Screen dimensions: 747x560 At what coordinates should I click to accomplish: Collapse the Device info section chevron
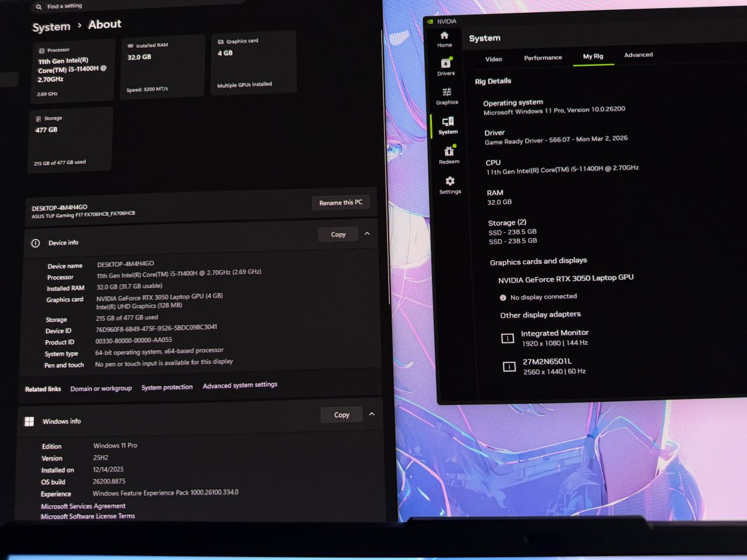pos(367,233)
